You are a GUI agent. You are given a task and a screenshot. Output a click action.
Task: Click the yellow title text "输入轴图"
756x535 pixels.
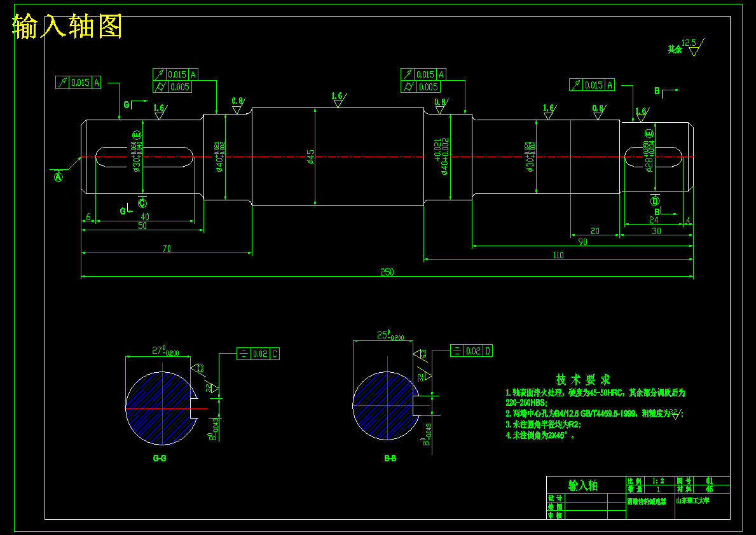67,26
